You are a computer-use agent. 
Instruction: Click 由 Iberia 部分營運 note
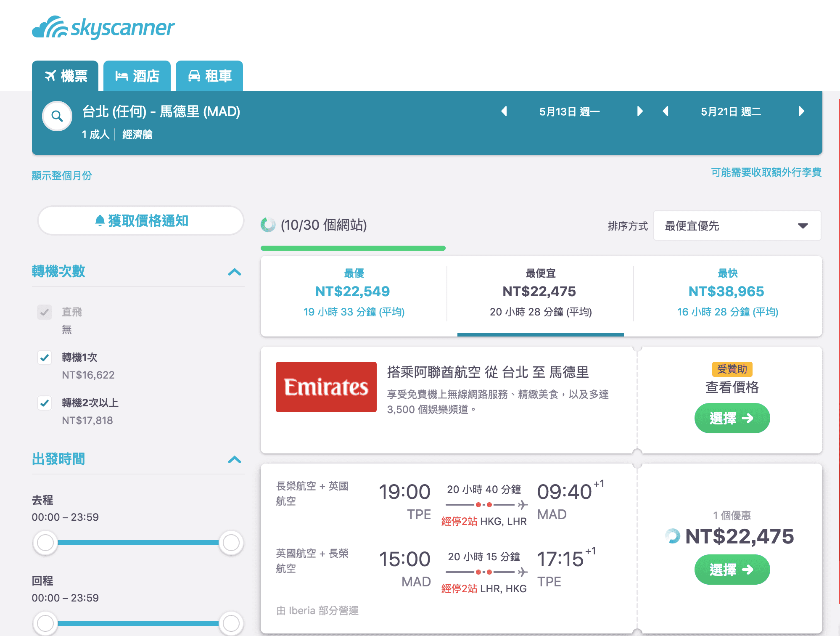coord(317,610)
